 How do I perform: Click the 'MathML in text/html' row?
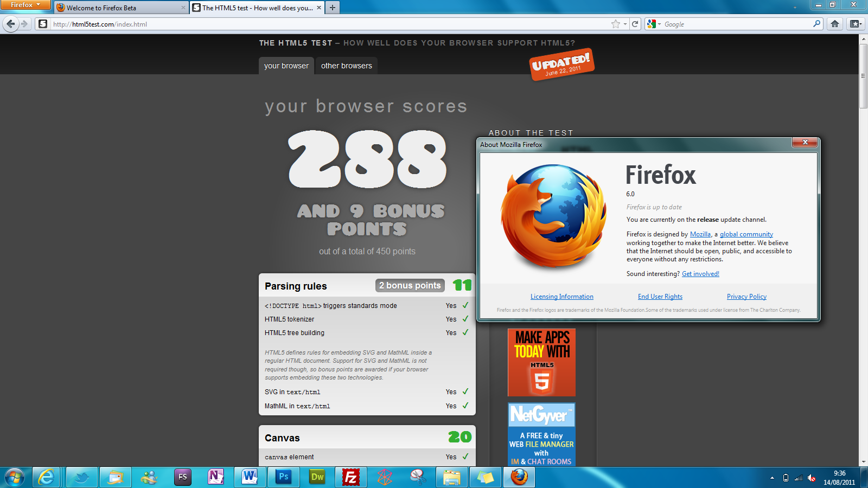367,406
